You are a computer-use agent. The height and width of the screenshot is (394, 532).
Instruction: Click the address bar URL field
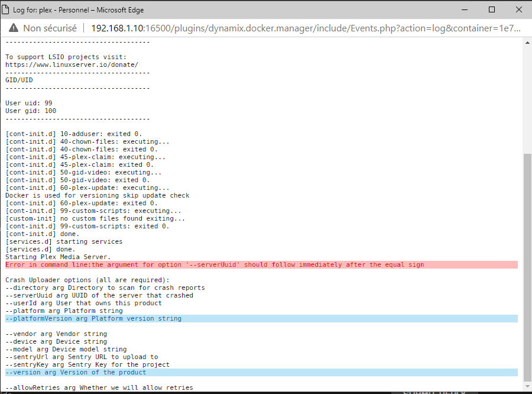click(x=306, y=28)
